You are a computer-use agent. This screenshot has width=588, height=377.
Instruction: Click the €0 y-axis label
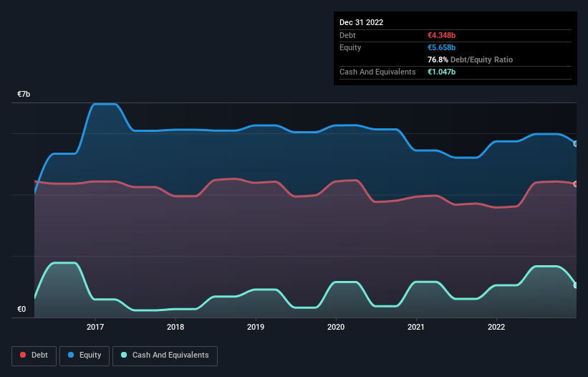(21, 309)
